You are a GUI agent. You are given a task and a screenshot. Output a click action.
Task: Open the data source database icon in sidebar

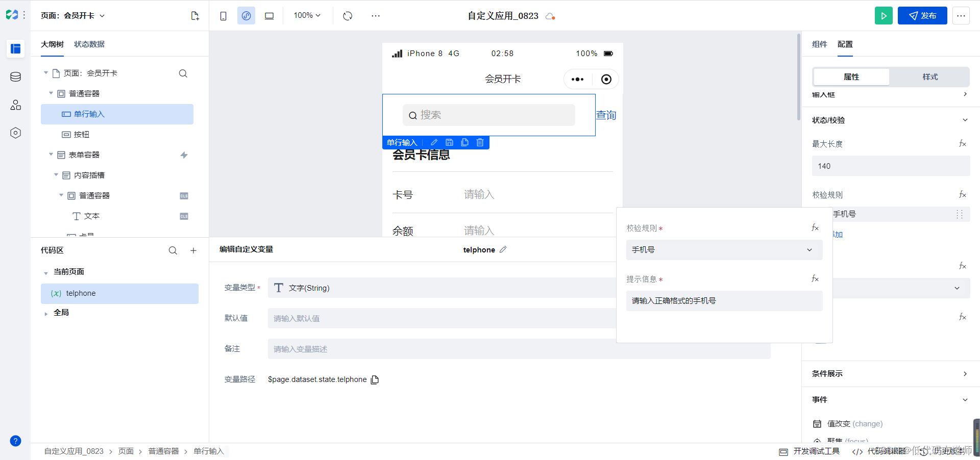coord(15,76)
